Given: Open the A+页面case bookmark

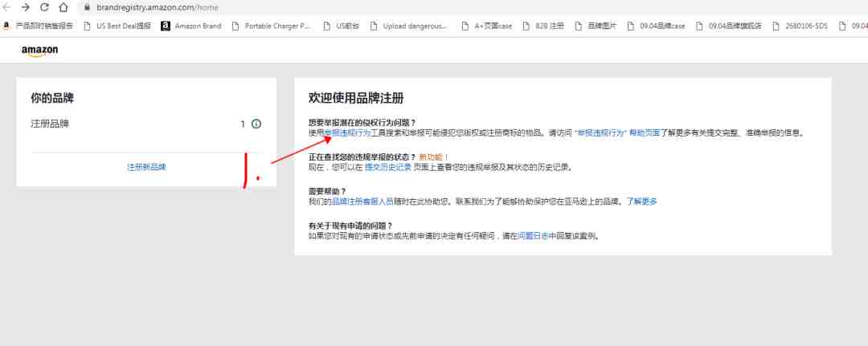Looking at the screenshot, I should click(486, 26).
